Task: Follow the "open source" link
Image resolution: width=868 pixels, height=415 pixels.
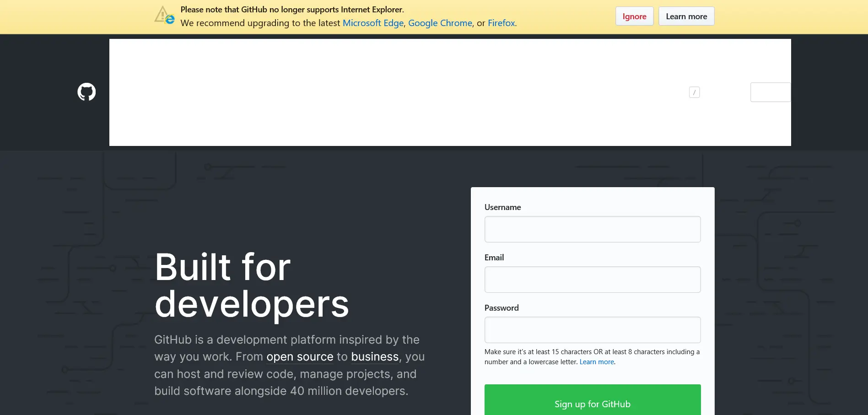Action: click(x=300, y=356)
